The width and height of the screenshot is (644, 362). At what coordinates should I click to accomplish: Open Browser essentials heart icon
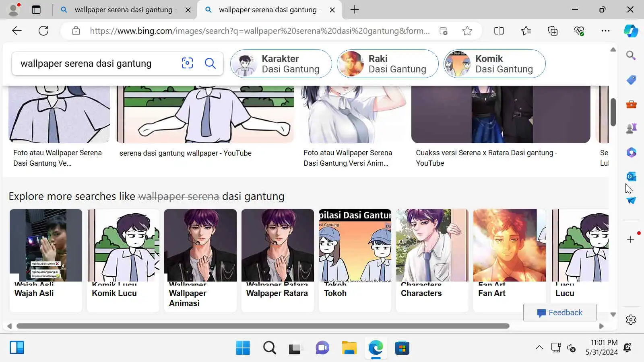pos(579,31)
